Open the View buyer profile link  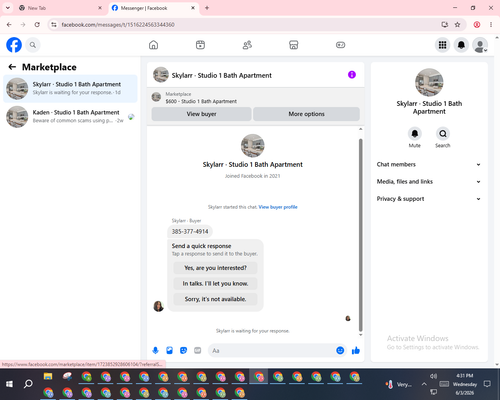click(278, 207)
